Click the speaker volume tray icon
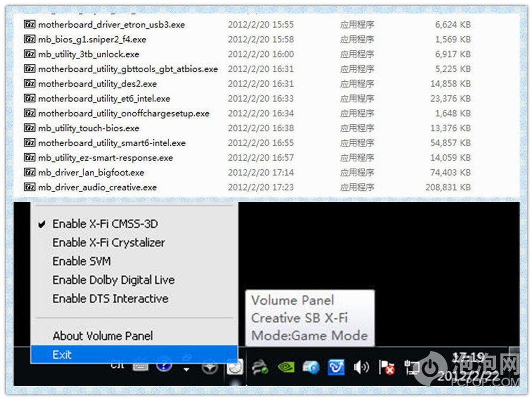Screen dimensions: 532x399 pyautogui.click(x=361, y=367)
